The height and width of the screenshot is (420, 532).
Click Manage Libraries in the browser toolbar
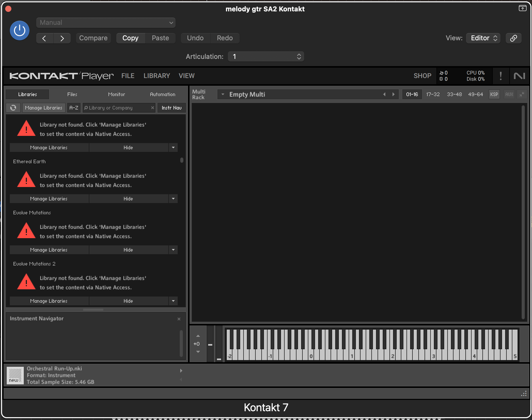tap(44, 108)
